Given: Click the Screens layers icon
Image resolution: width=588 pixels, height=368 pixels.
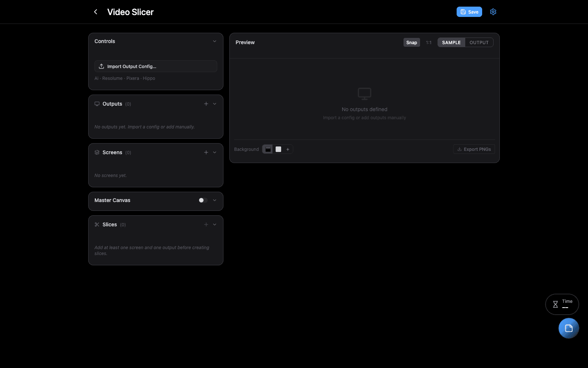Looking at the screenshot, I should (x=97, y=152).
